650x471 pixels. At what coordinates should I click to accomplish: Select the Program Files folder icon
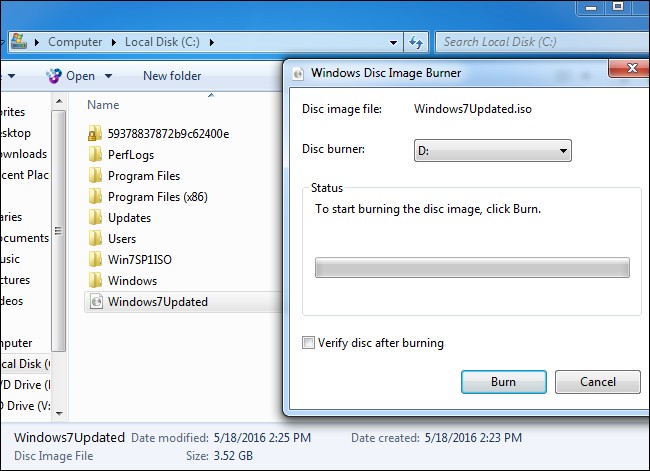point(95,175)
